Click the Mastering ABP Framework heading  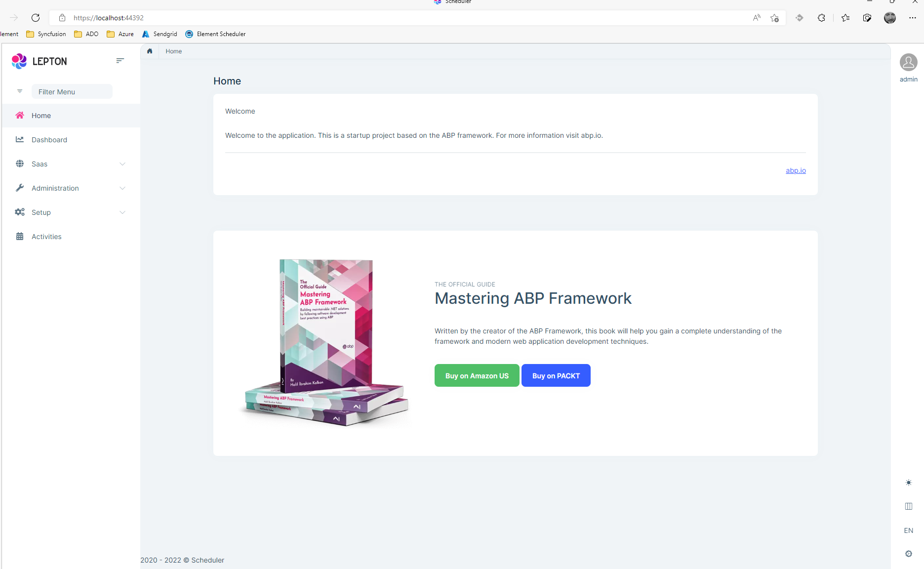[533, 298]
